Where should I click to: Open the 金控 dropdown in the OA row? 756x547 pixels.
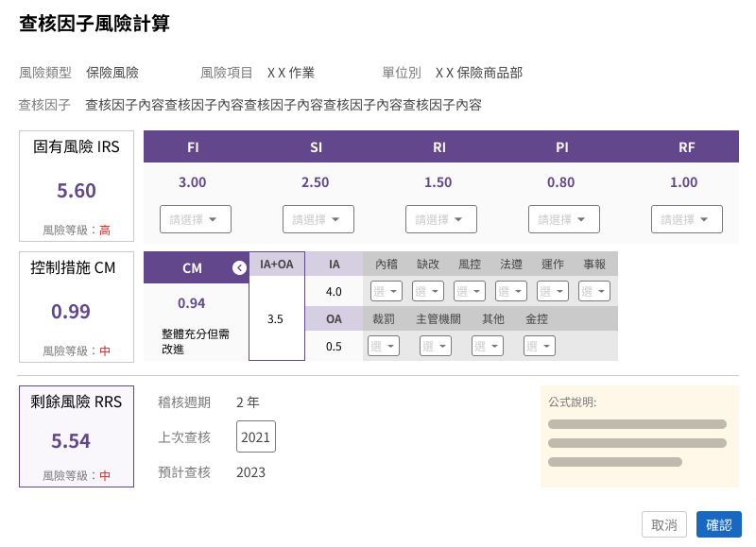[539, 346]
